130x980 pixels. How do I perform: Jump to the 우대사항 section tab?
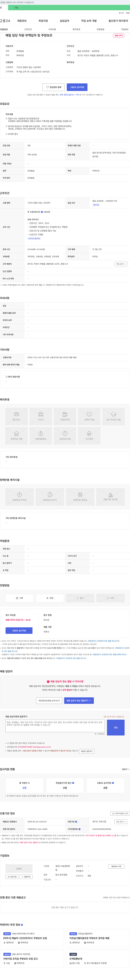[x=52, y=29]
